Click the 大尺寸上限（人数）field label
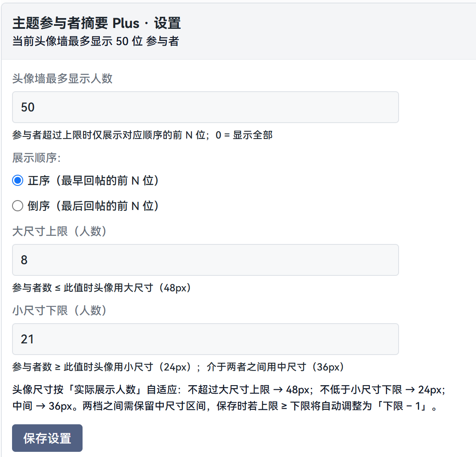The width and height of the screenshot is (476, 457). (x=59, y=231)
